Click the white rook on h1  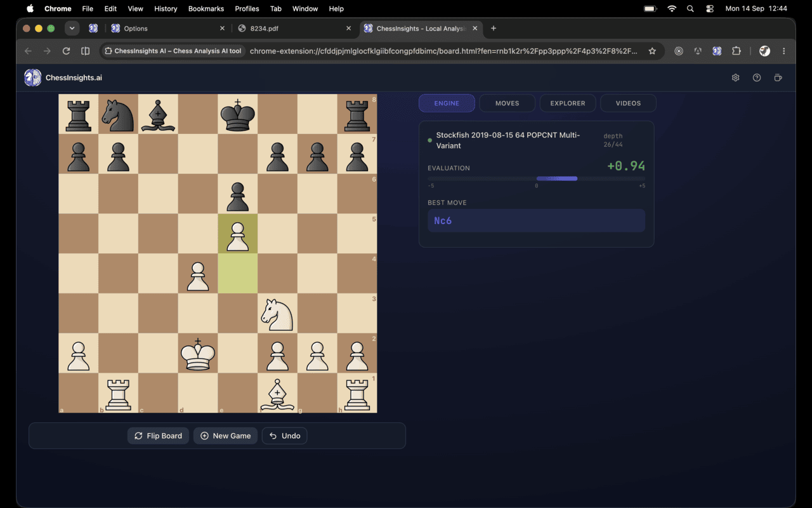point(357,394)
